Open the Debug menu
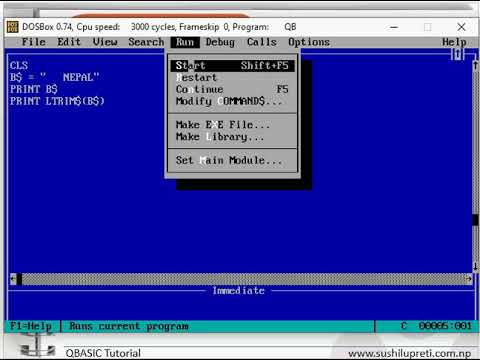The height and width of the screenshot is (360, 480). click(220, 42)
